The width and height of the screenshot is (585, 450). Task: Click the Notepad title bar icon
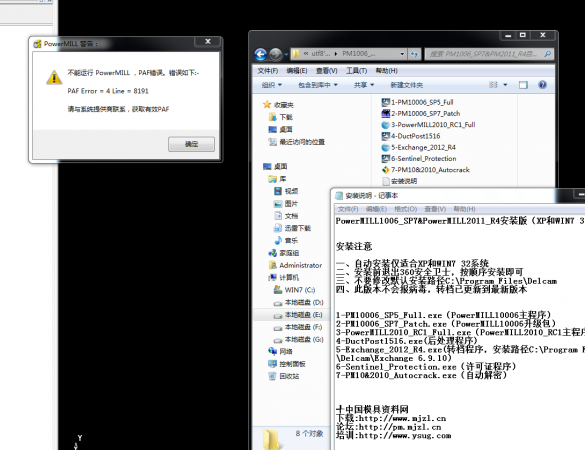[339, 196]
